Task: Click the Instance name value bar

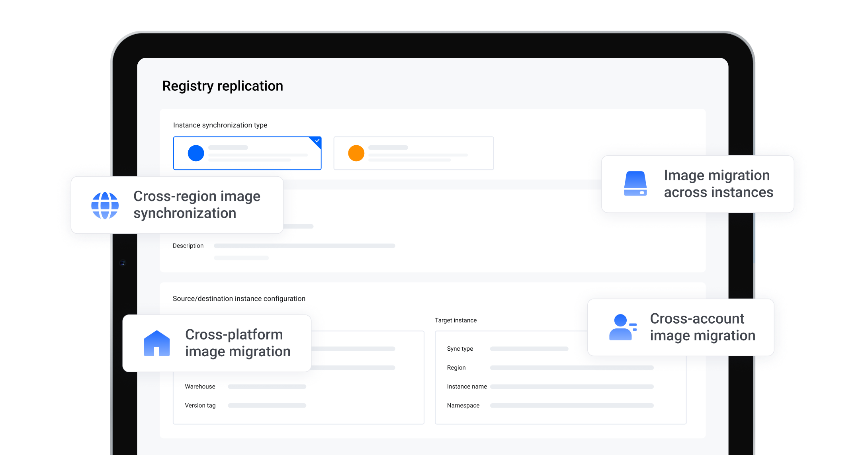Action: point(572,387)
